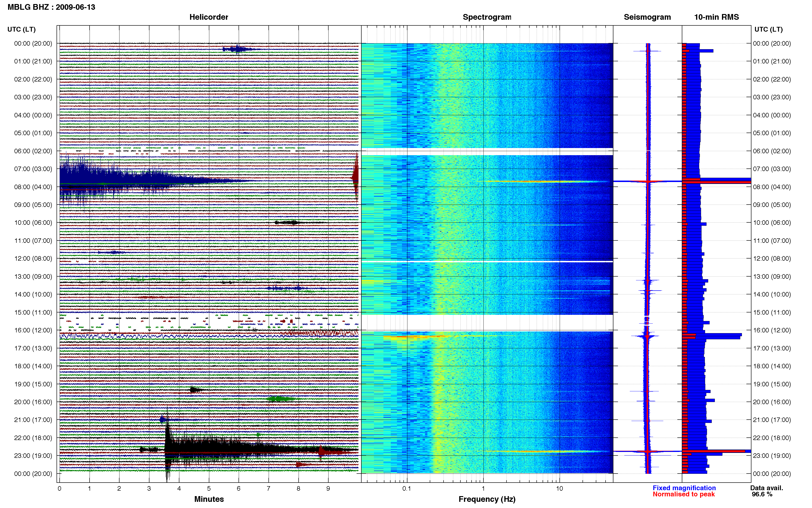Click the 'Normalised to peak' legend text

click(x=684, y=494)
